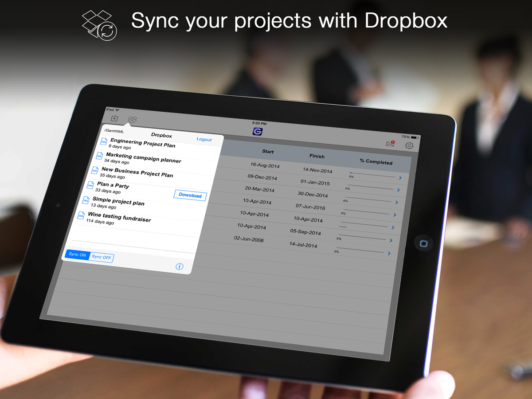Image resolution: width=532 pixels, height=399 pixels.
Task: Select New Business Project Plan file icon
Action: click(x=95, y=170)
